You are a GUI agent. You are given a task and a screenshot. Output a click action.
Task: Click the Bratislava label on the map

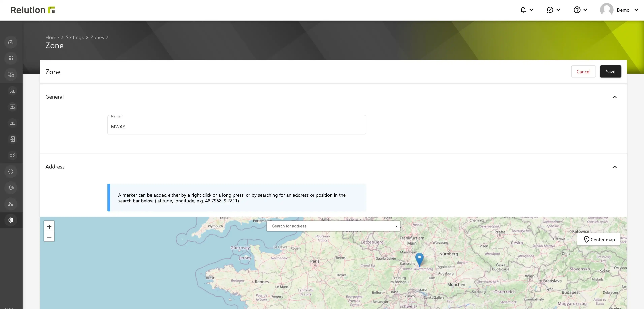tap(552, 281)
